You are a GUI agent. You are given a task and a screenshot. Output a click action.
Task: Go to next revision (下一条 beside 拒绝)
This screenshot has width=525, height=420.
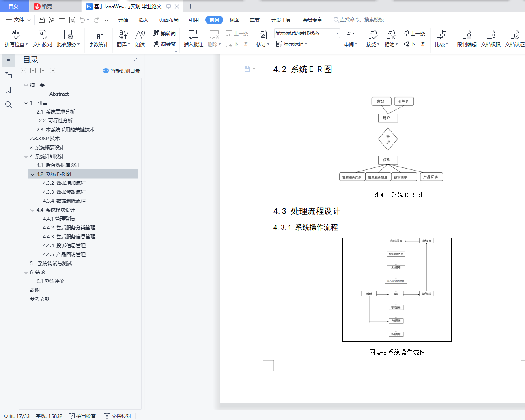(414, 44)
